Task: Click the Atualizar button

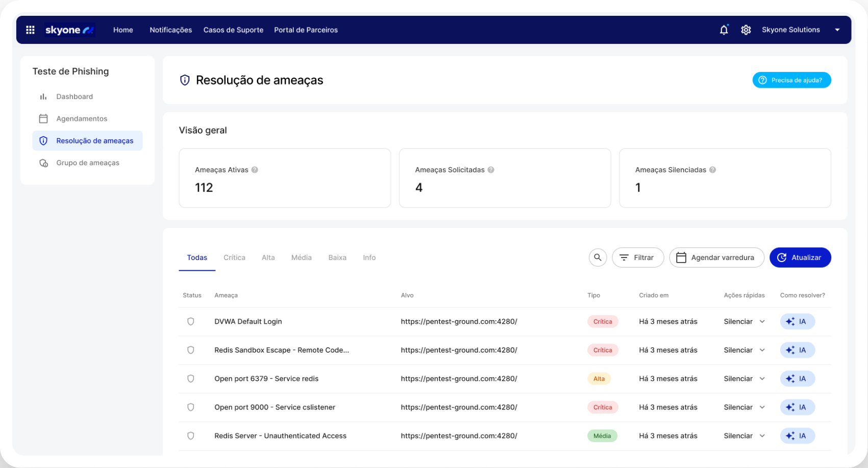Action: click(x=800, y=257)
